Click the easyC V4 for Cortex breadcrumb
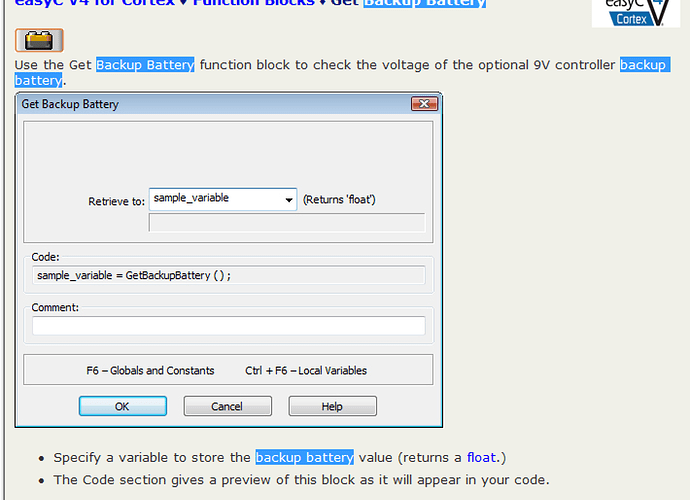Screen dimensions: 690x500 click(x=95, y=3)
